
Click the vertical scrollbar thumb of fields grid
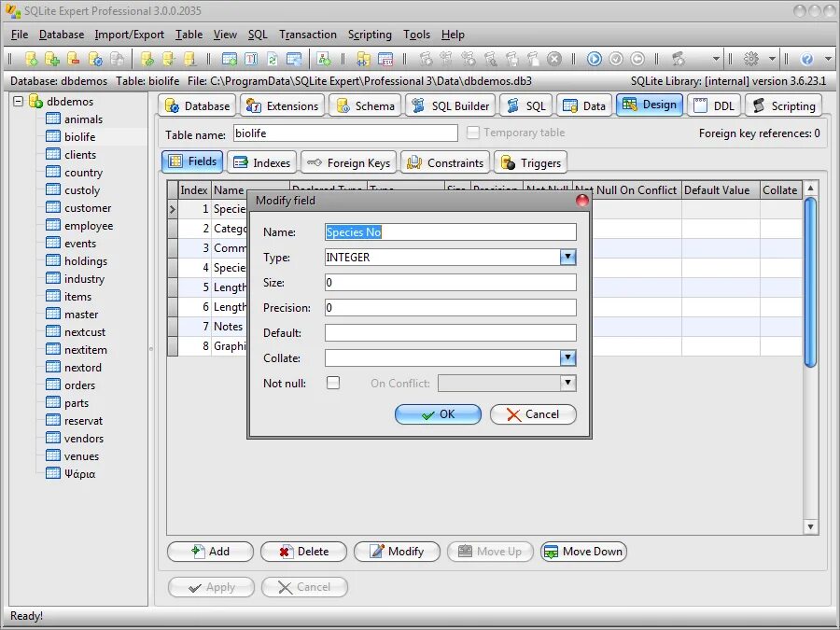(810, 282)
